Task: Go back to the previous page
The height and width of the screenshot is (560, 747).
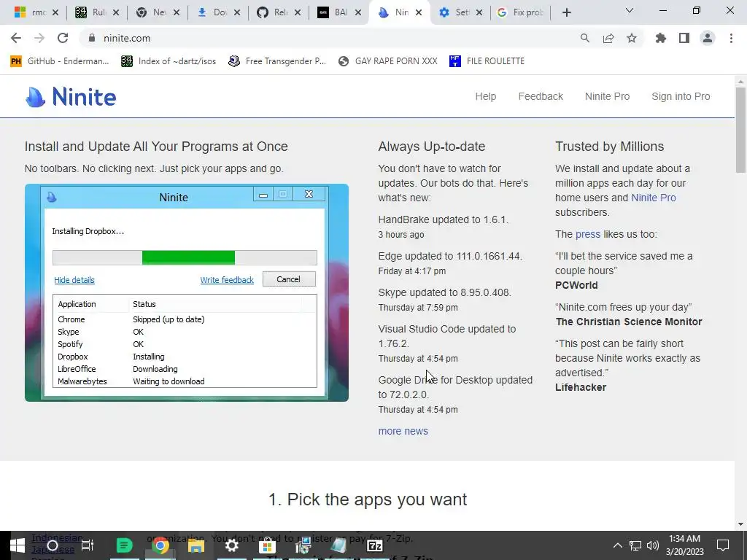Action: click(x=16, y=38)
